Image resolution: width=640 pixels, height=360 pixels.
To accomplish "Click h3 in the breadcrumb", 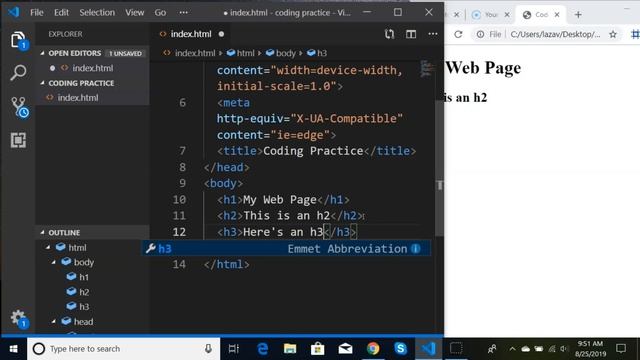I will click(322, 53).
